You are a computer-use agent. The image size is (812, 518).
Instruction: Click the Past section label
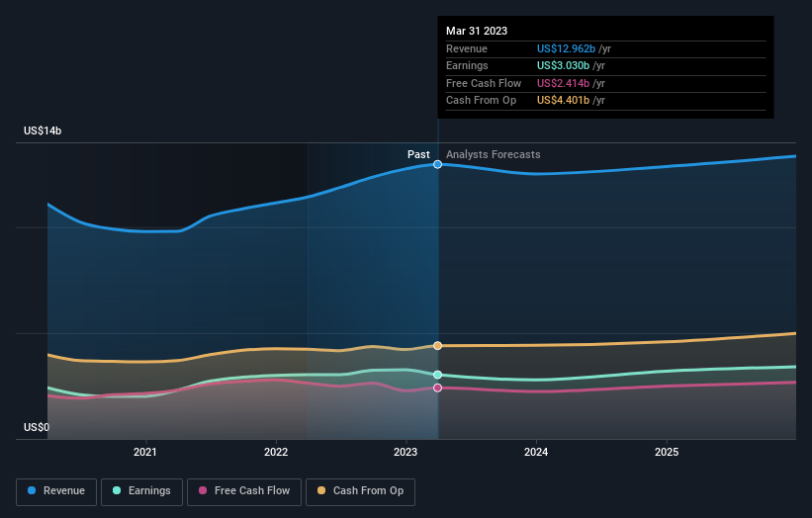(x=418, y=155)
